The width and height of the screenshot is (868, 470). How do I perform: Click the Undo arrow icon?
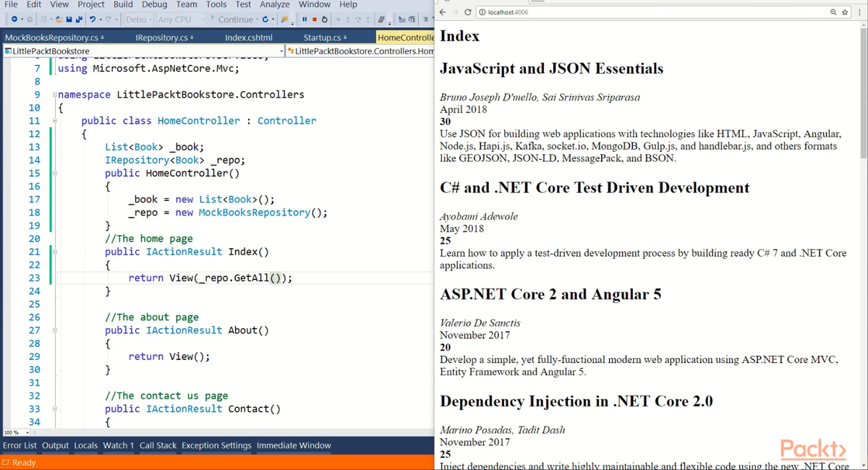point(93,20)
